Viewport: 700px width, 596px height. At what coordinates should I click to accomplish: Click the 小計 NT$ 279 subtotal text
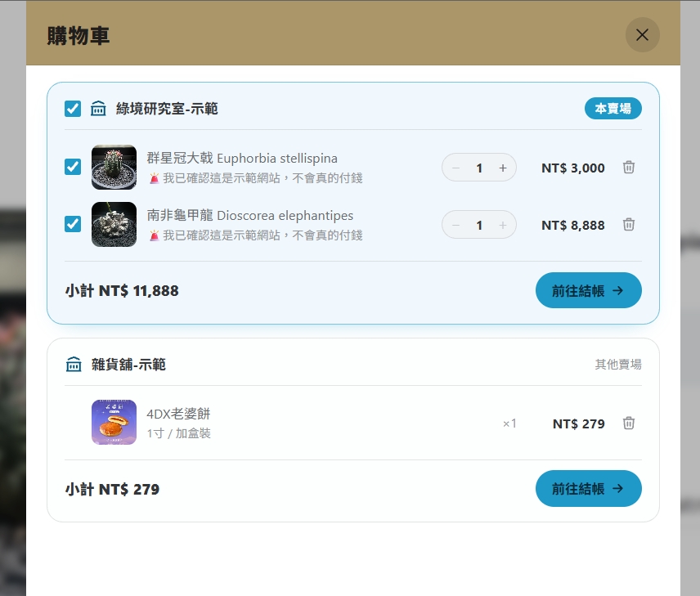[x=113, y=489]
